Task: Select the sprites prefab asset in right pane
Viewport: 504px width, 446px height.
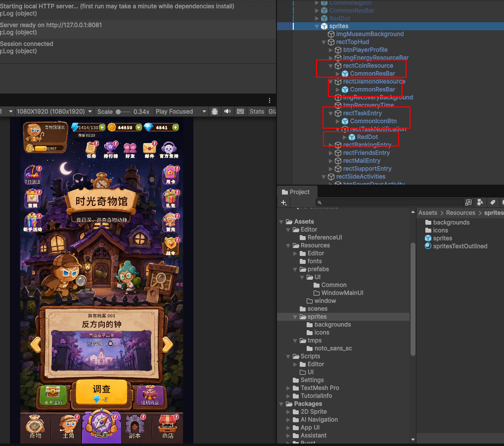Action: click(442, 238)
